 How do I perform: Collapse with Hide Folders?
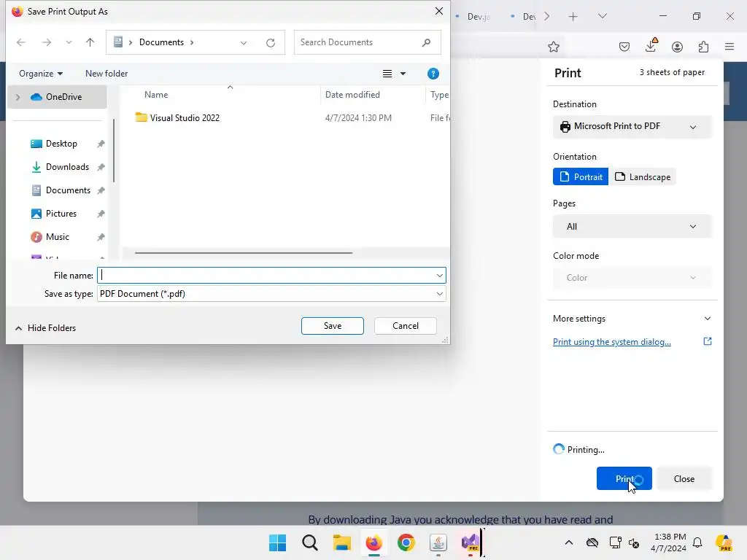[45, 328]
